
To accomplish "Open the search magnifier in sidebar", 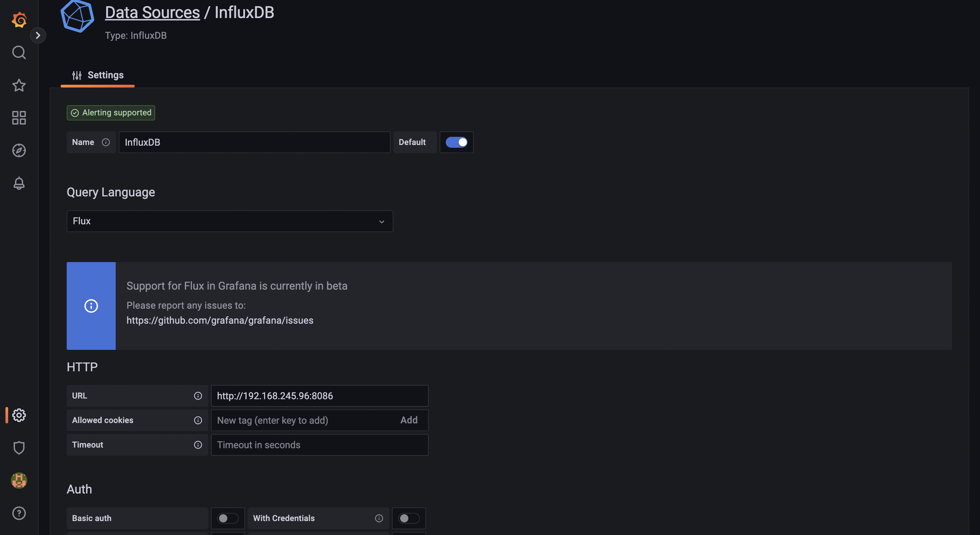I will (19, 52).
